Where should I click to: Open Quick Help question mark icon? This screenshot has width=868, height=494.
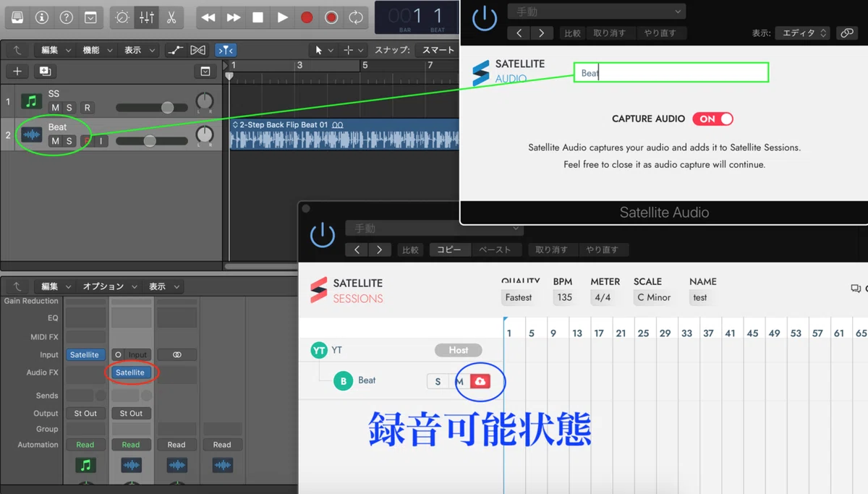[x=66, y=17]
